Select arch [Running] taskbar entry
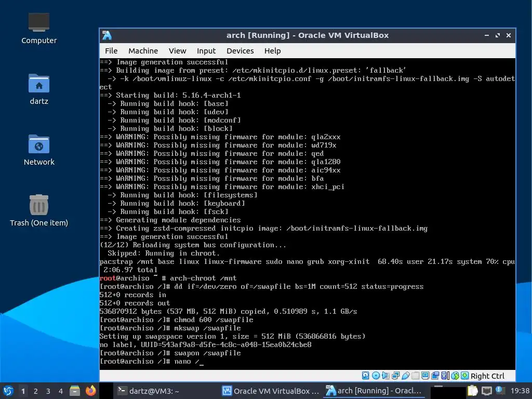The height and width of the screenshot is (399, 532). (374, 391)
